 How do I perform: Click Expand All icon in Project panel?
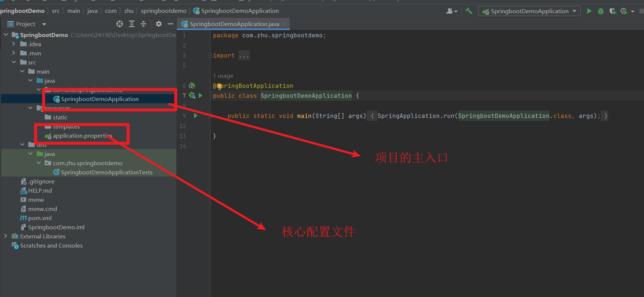132,24
